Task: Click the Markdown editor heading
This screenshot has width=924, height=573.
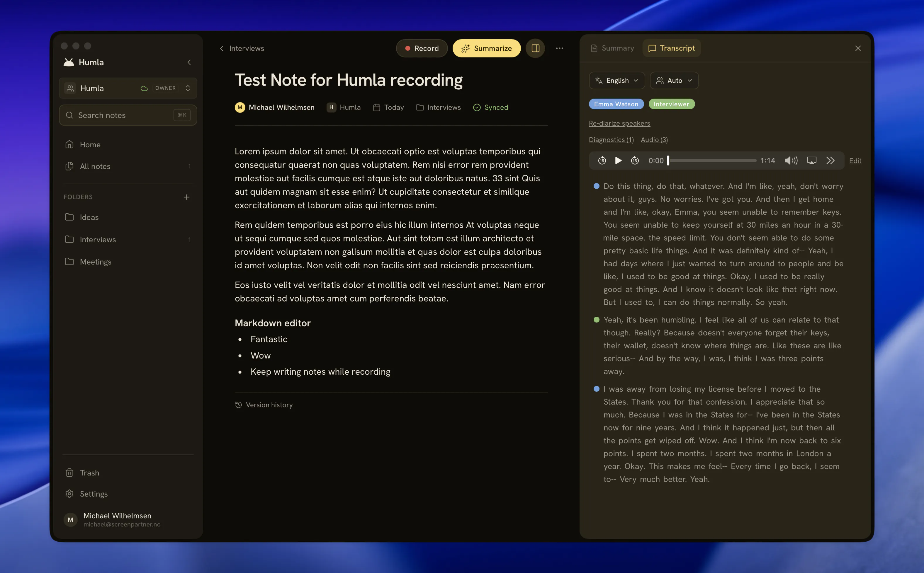Action: click(x=273, y=323)
